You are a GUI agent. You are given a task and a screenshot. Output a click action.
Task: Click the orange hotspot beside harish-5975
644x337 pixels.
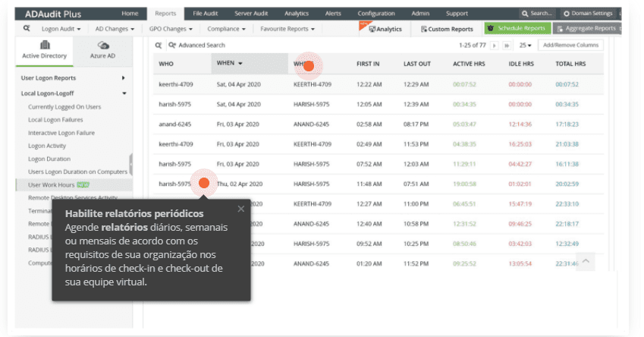click(203, 183)
